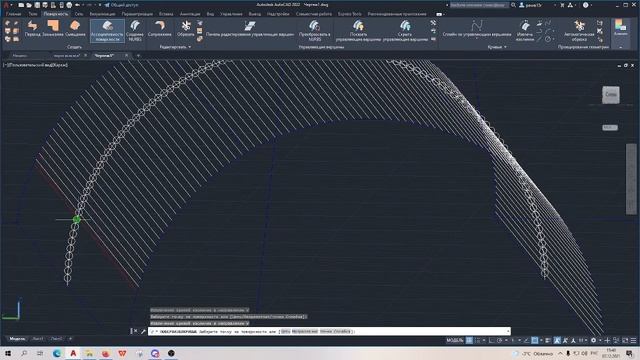Click Скрыть управляющие вершины
640x360 pixels.
coord(405,31)
